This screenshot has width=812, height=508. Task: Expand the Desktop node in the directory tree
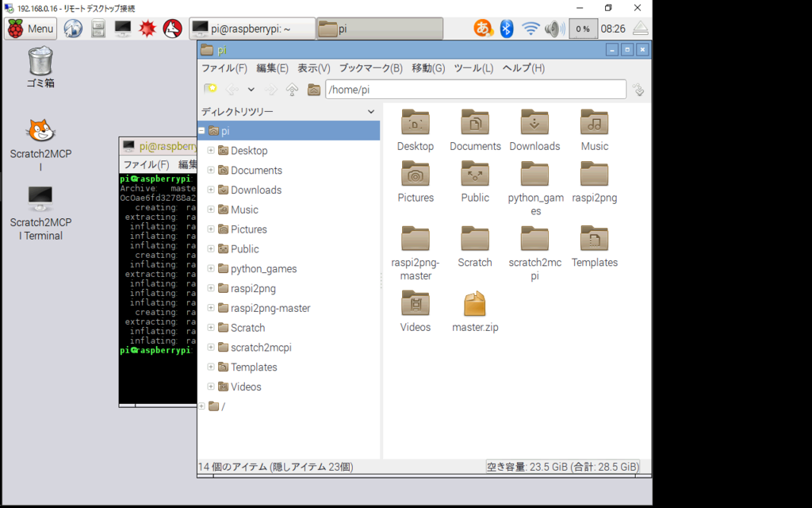[x=211, y=150]
